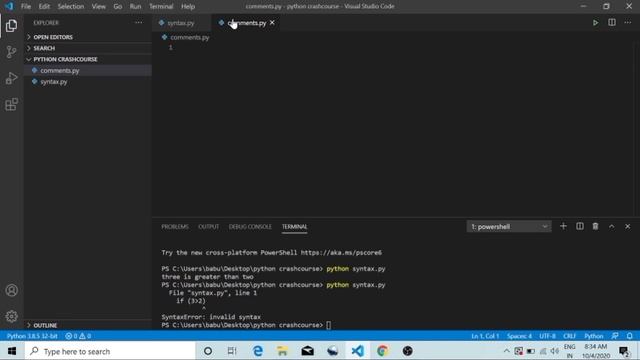
Task: Switch to the Debug Console tab
Action: [x=250, y=227]
